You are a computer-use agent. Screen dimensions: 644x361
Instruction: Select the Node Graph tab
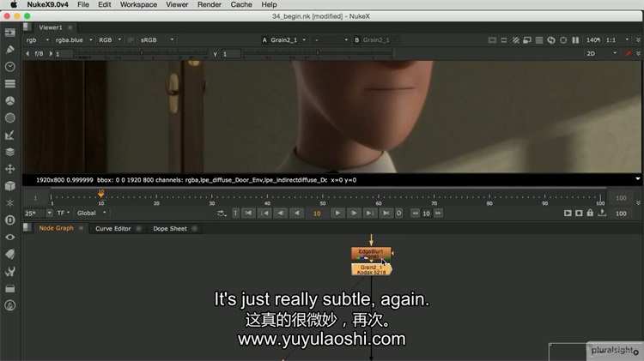[57, 228]
